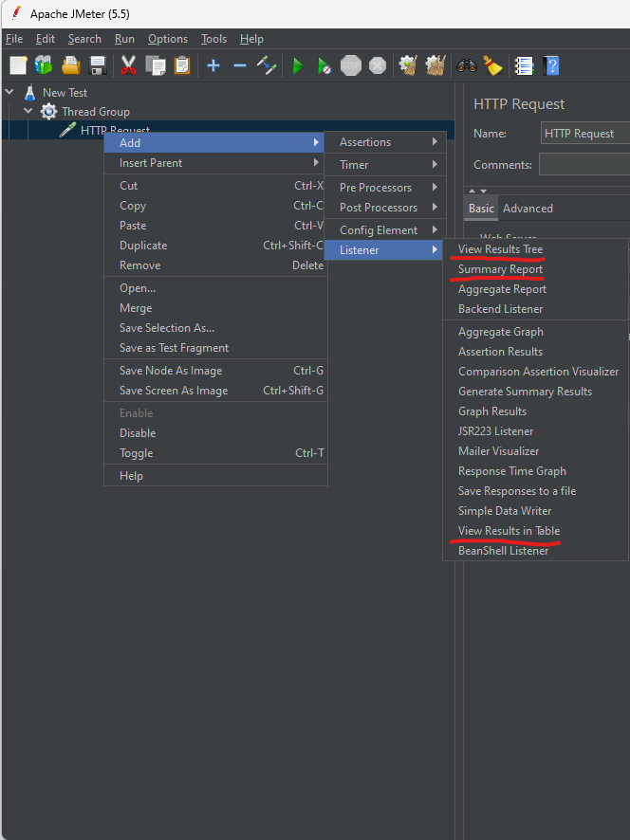Click the Comments input field
Viewport: 630px width, 840px height.
[584, 164]
